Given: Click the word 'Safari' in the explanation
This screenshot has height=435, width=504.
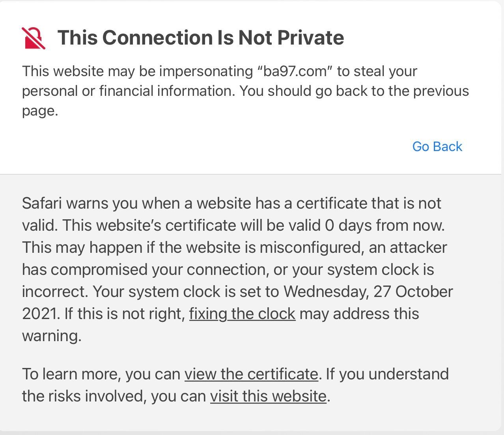Looking at the screenshot, I should click(42, 203).
